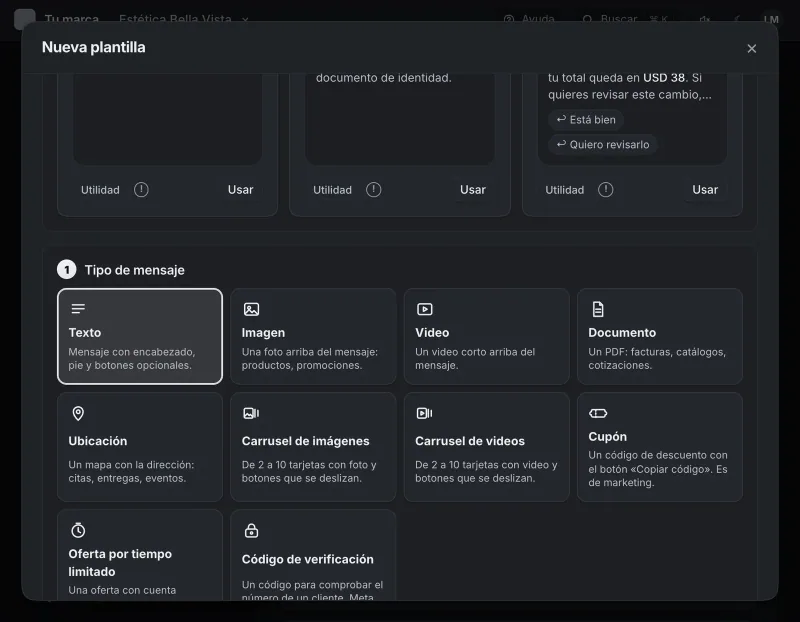Click the LM user avatar
Viewport: 800px width, 622px height.
771,19
